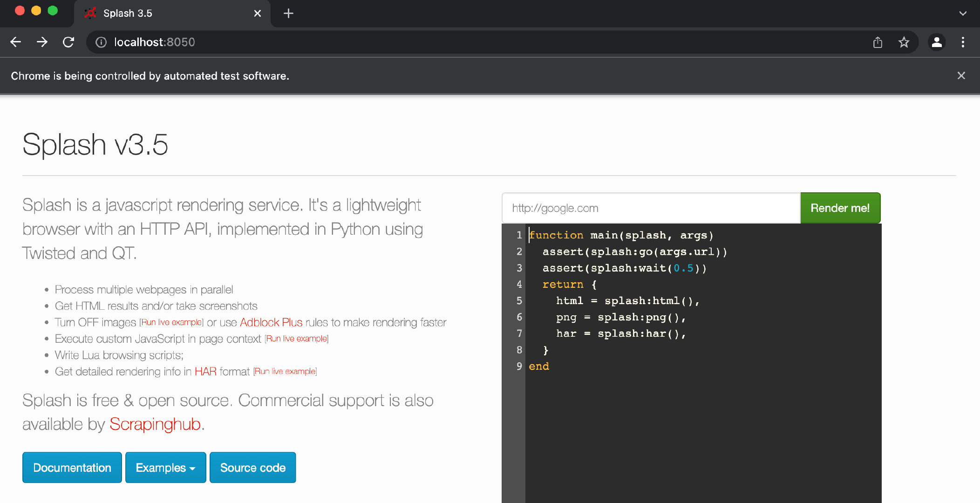
Task: Run live example for Turn OFF images
Action: [x=171, y=322]
